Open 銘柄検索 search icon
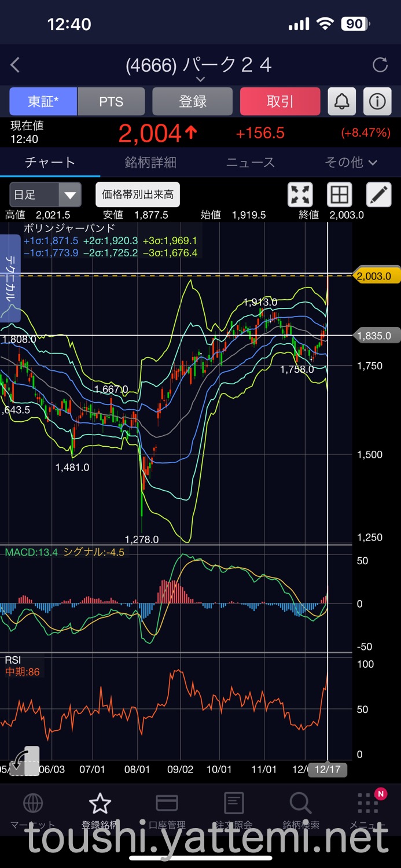Image resolution: width=401 pixels, height=868 pixels. [x=300, y=803]
